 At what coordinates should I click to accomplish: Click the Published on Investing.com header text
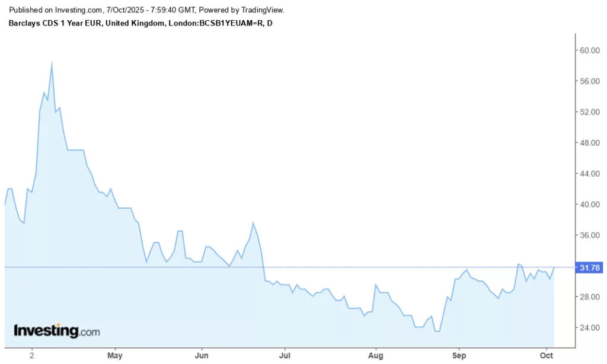152,10
